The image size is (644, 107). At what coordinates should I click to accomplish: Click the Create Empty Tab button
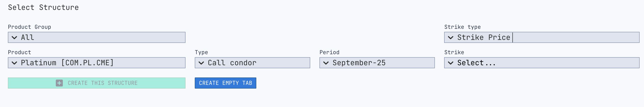tap(225, 83)
